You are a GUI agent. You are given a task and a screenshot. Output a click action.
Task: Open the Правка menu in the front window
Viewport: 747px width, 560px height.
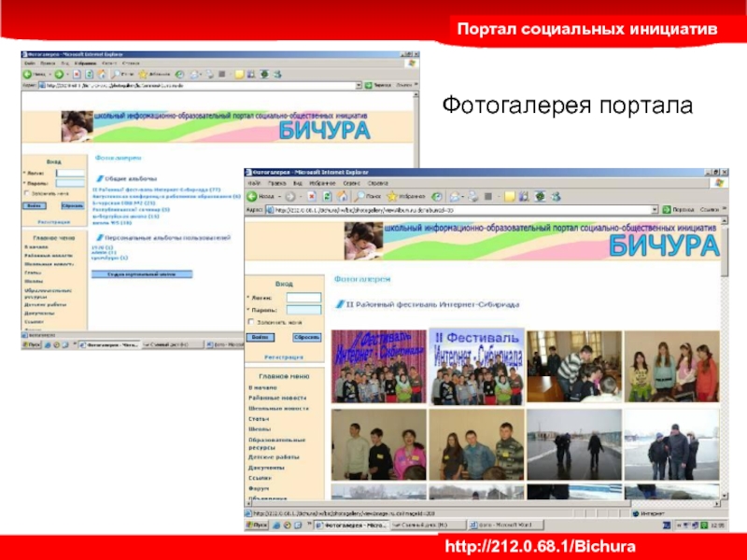click(x=276, y=183)
